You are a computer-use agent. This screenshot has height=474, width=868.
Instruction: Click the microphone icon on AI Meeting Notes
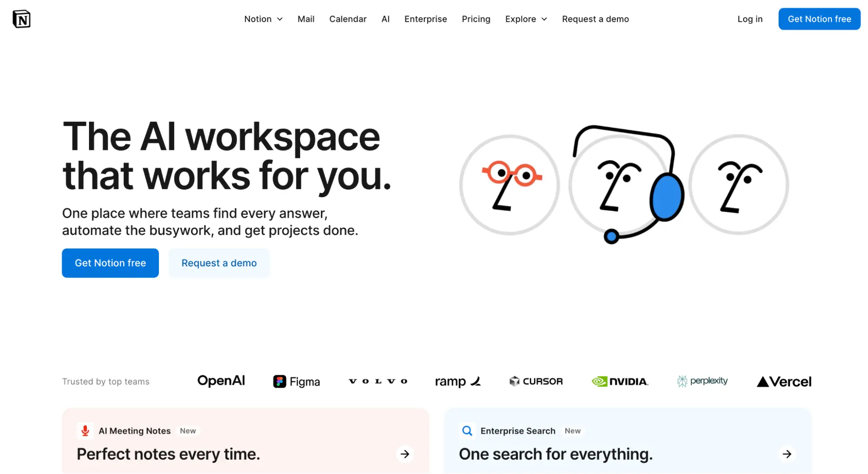pos(85,431)
